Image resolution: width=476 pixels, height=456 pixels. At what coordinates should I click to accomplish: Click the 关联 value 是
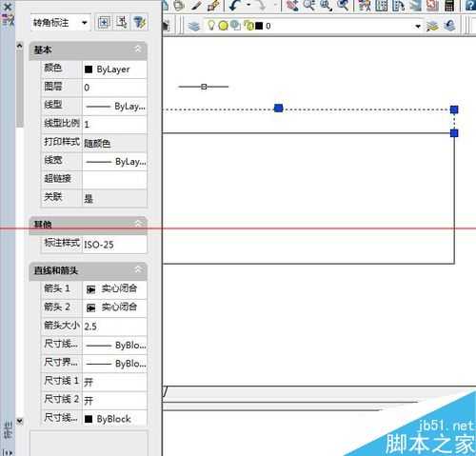[x=114, y=198]
